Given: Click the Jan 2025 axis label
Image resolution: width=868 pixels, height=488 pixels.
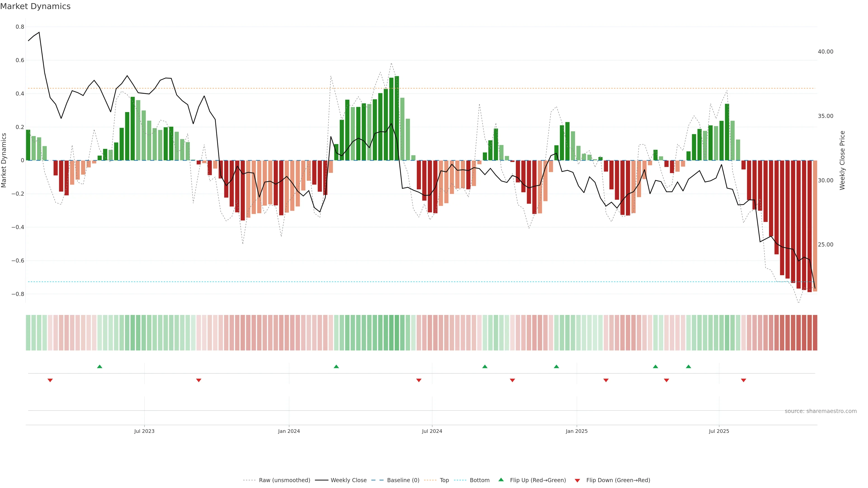Looking at the screenshot, I should point(577,431).
